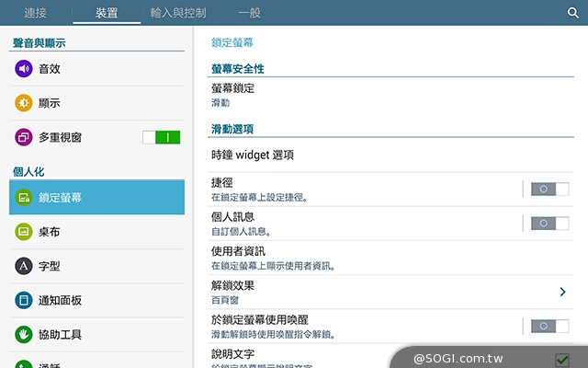This screenshot has width=588, height=368.
Task: Open 協助工具 accessibility hand icon
Action: point(24,334)
